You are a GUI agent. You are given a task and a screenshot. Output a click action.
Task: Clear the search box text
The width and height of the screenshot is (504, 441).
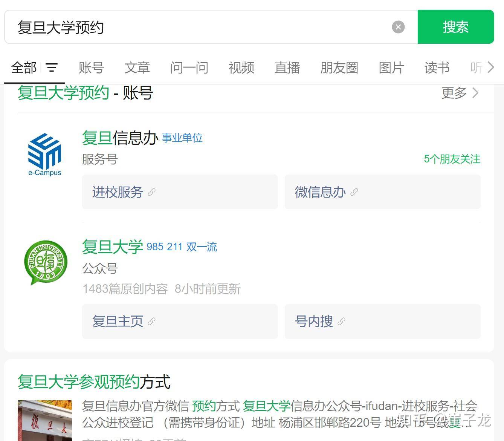point(398,27)
